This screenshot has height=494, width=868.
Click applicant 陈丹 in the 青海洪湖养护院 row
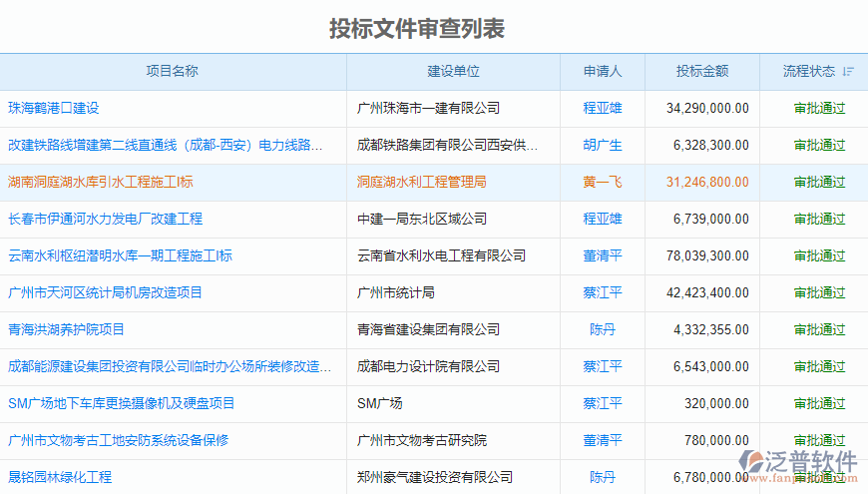[603, 329]
